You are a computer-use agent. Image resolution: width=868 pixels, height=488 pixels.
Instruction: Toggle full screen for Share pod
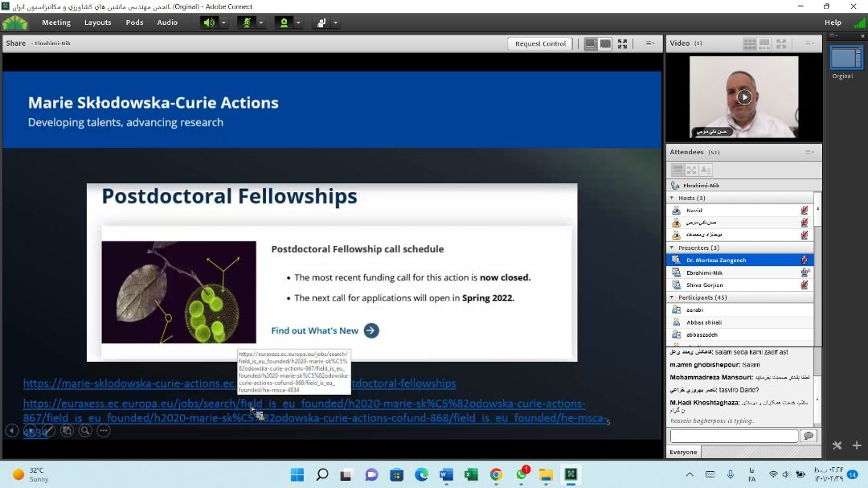click(x=622, y=43)
